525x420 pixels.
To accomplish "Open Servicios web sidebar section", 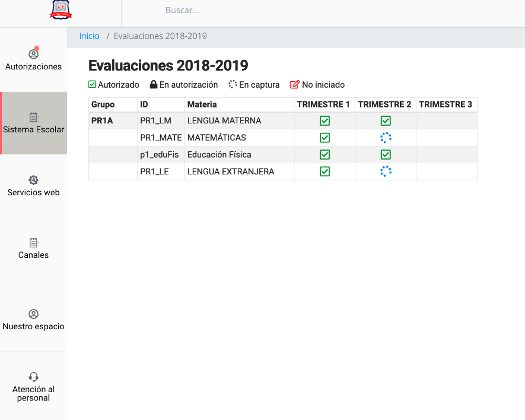I will 34,186.
